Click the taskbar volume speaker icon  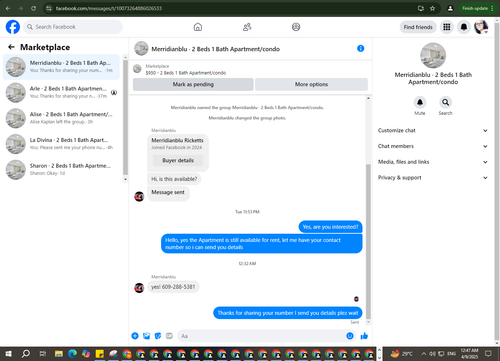tap(432, 354)
